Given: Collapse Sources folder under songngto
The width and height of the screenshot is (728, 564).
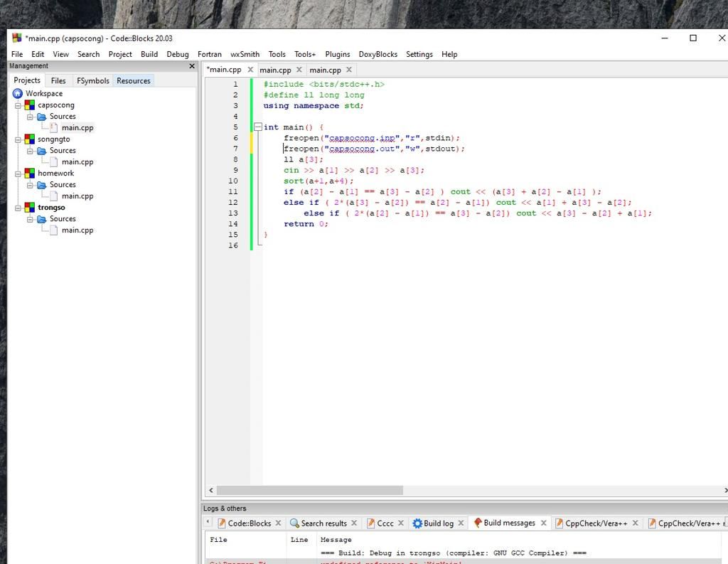Looking at the screenshot, I should point(31,151).
